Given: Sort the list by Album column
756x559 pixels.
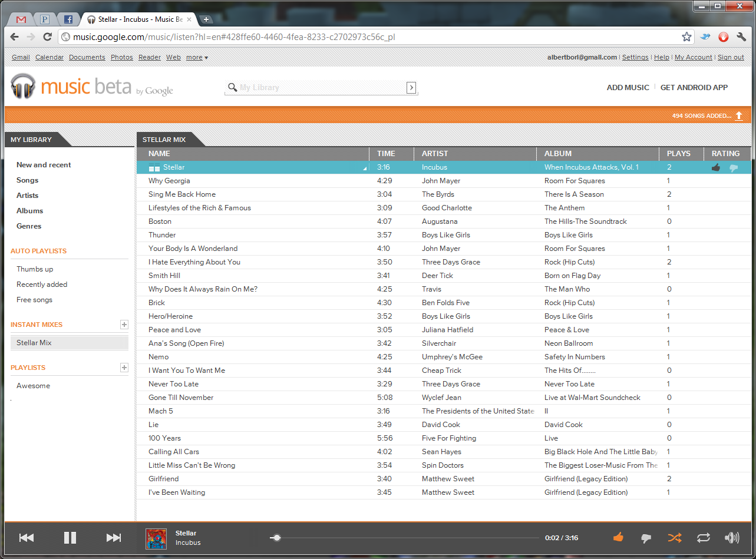Looking at the screenshot, I should click(598, 154).
